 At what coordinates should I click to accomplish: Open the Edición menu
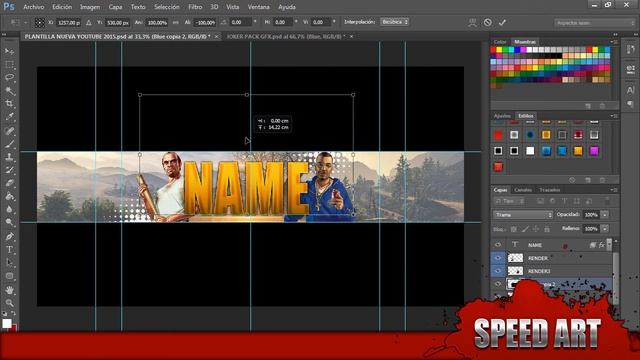(62, 7)
